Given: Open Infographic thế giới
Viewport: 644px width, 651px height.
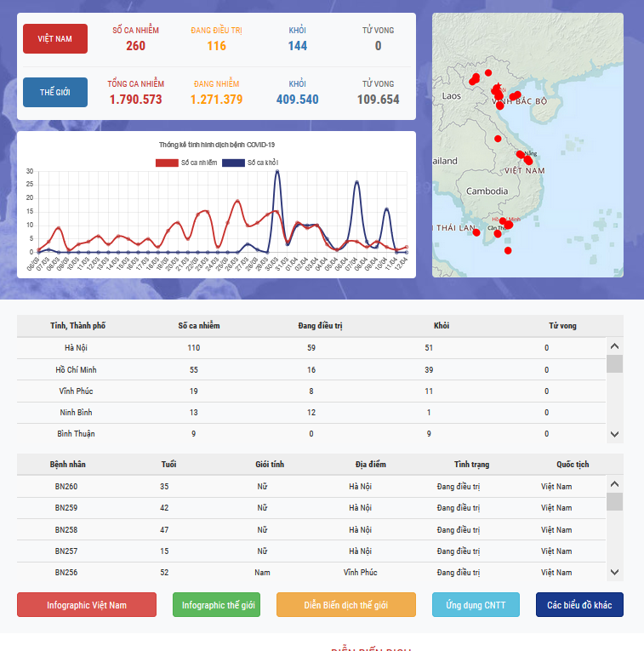Looking at the screenshot, I should (216, 605).
